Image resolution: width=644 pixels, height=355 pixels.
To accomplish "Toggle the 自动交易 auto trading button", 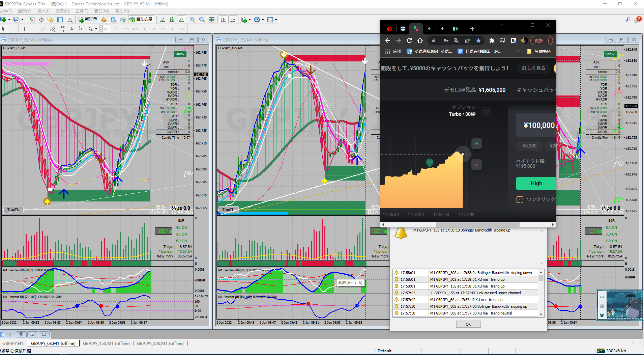I will pyautogui.click(x=141, y=20).
